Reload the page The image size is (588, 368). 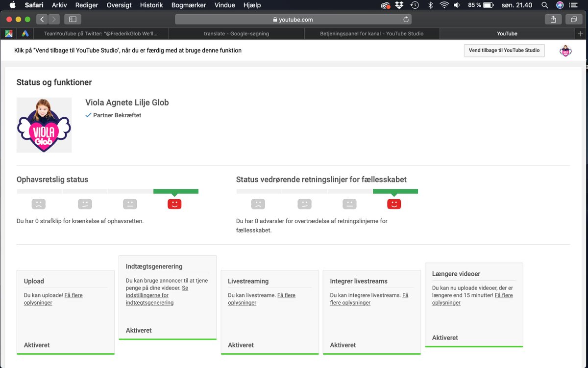pyautogui.click(x=406, y=20)
